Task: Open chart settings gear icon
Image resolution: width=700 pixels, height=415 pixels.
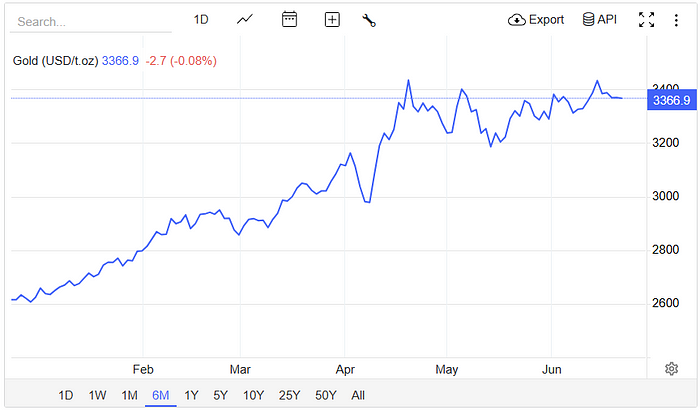Action: click(x=671, y=369)
